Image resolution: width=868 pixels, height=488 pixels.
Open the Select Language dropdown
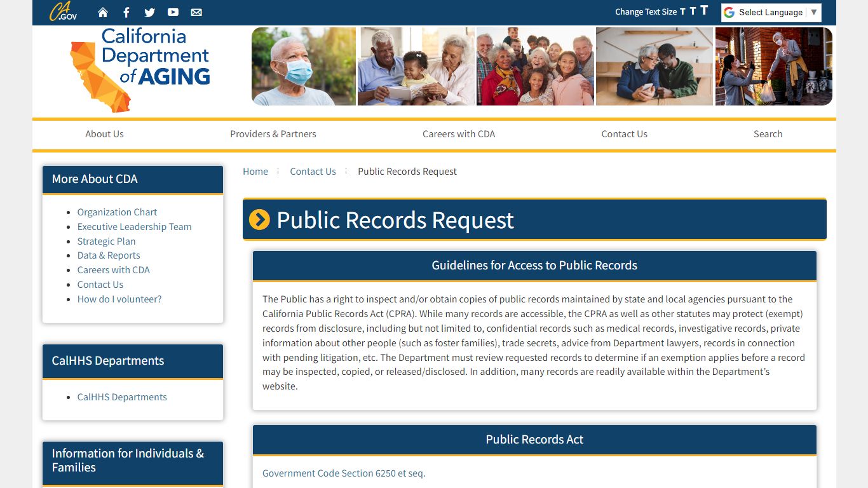771,13
